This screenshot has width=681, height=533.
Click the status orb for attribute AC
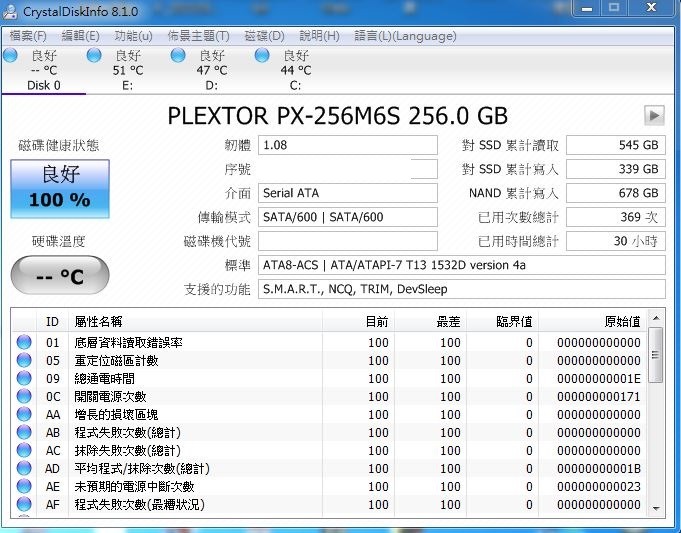pyautogui.click(x=24, y=450)
